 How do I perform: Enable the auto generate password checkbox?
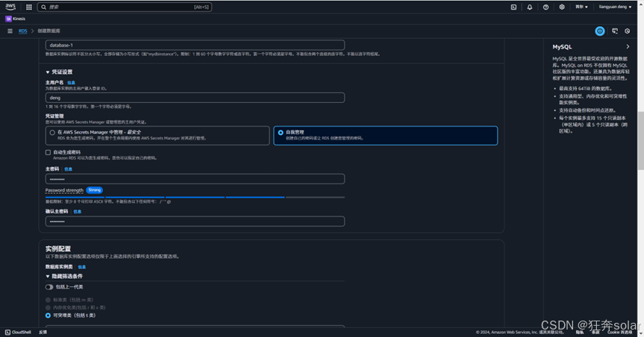(48, 152)
